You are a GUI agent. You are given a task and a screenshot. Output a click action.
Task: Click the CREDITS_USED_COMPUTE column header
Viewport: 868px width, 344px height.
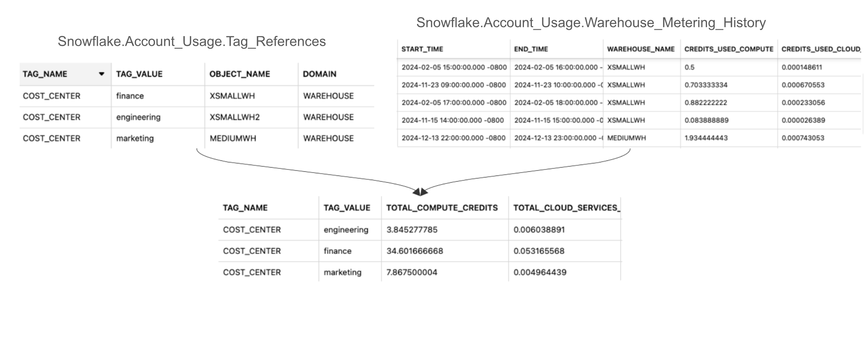(x=728, y=49)
